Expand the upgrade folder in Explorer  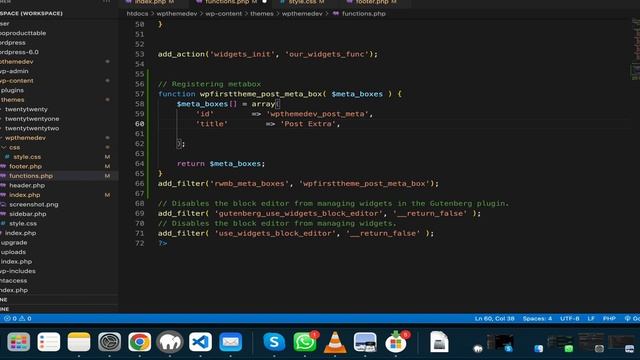click(x=14, y=242)
